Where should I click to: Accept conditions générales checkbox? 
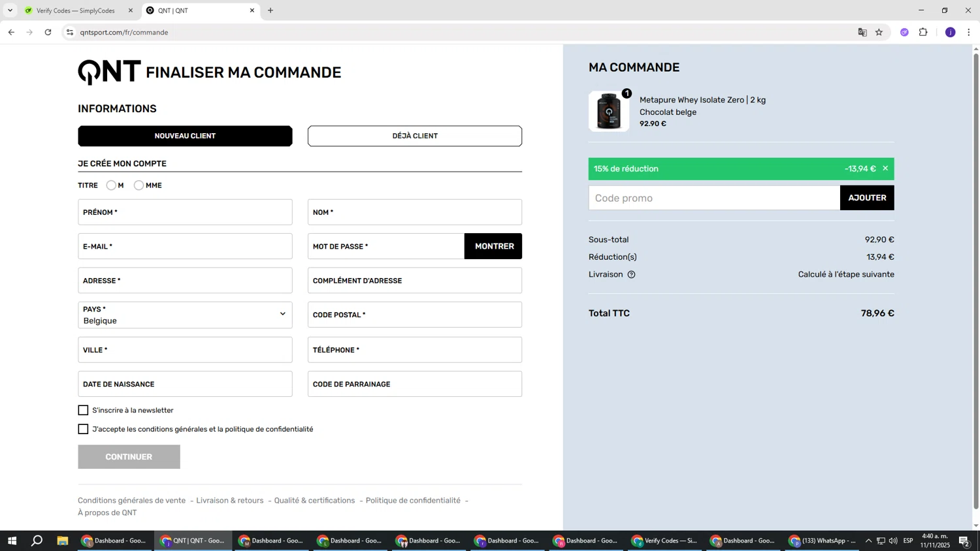(x=83, y=429)
